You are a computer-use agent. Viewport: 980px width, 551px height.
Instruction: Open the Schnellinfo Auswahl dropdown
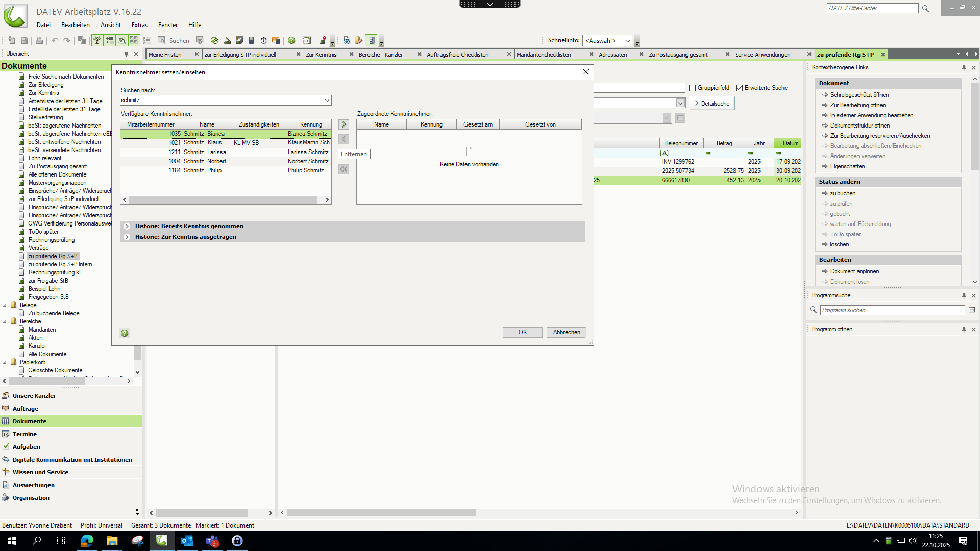[627, 41]
